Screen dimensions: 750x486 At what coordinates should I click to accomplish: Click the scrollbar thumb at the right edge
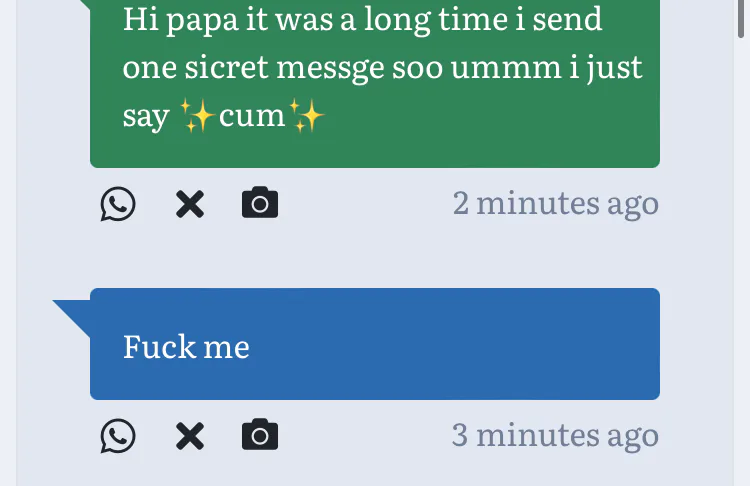click(x=741, y=18)
